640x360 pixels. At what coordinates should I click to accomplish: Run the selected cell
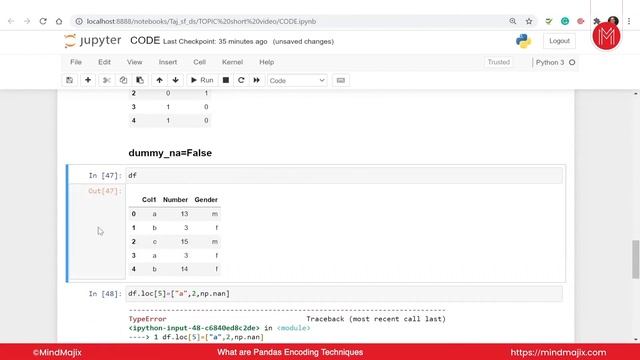202,80
